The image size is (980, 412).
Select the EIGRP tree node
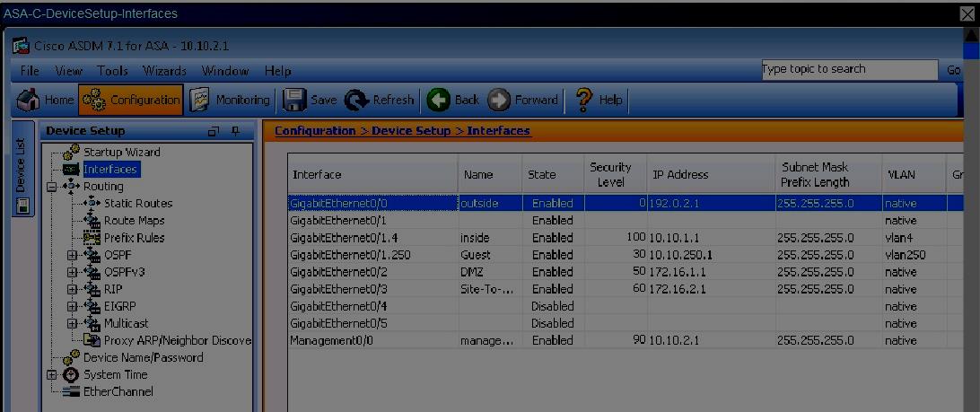119,306
